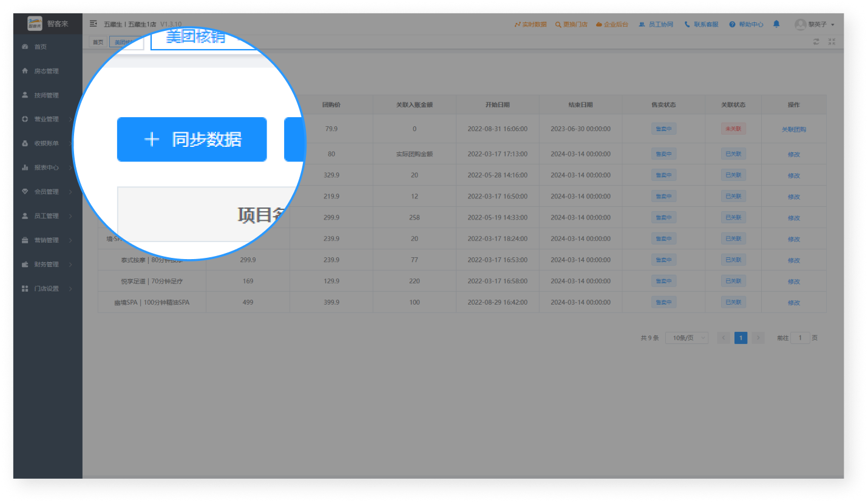The height and width of the screenshot is (503, 868).
Task: Click the 幽境SPA | 100分钟精油SPA cell
Action: [152, 302]
